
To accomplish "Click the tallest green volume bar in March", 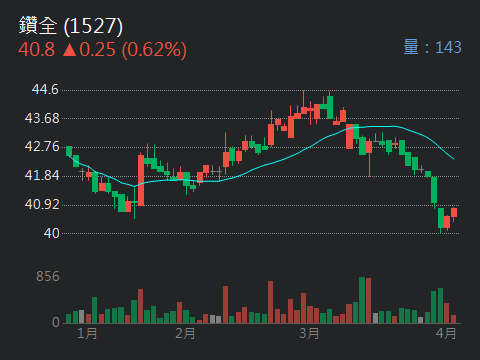I will pyautogui.click(x=362, y=300).
